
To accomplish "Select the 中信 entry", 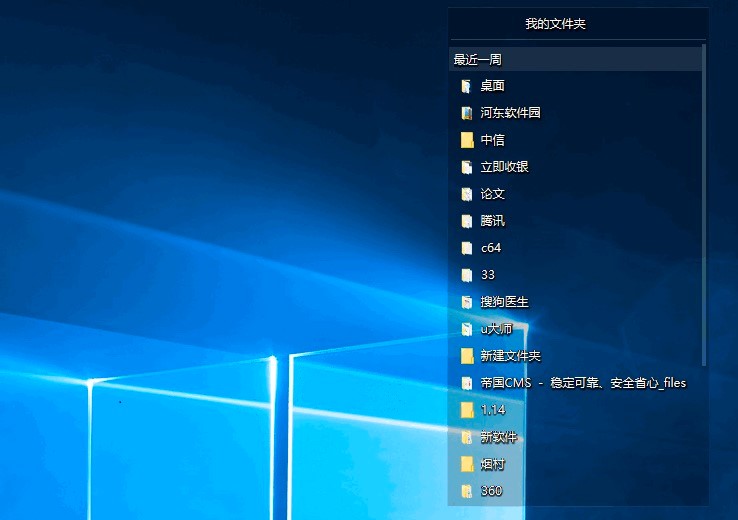I will (x=493, y=140).
